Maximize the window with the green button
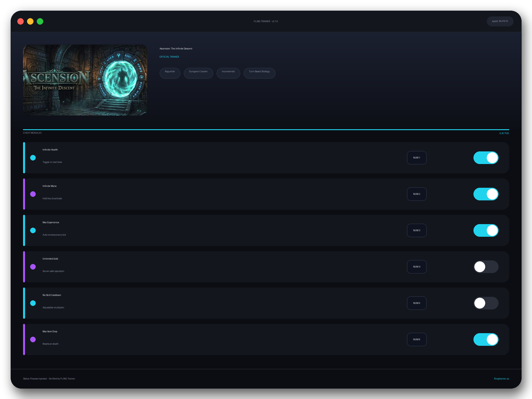The height and width of the screenshot is (399, 532). pyautogui.click(x=40, y=22)
